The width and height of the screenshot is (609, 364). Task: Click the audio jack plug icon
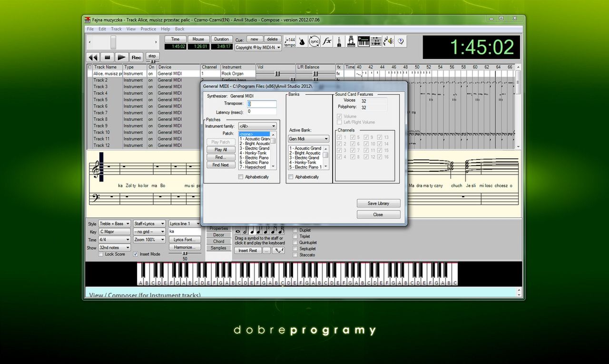click(x=339, y=42)
